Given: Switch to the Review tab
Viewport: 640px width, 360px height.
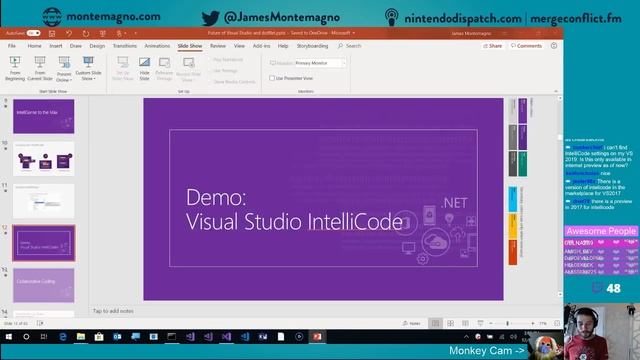Looking at the screenshot, I should (x=218, y=46).
